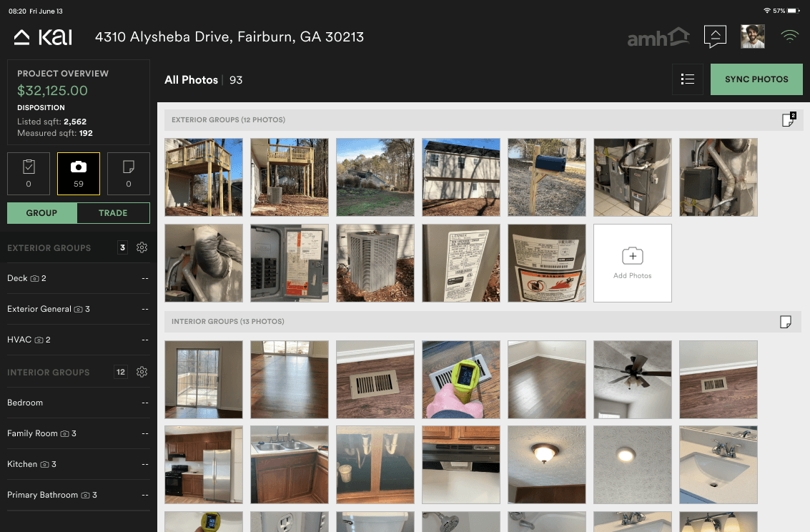
Task: Click the amh company logo
Action: [x=658, y=37]
